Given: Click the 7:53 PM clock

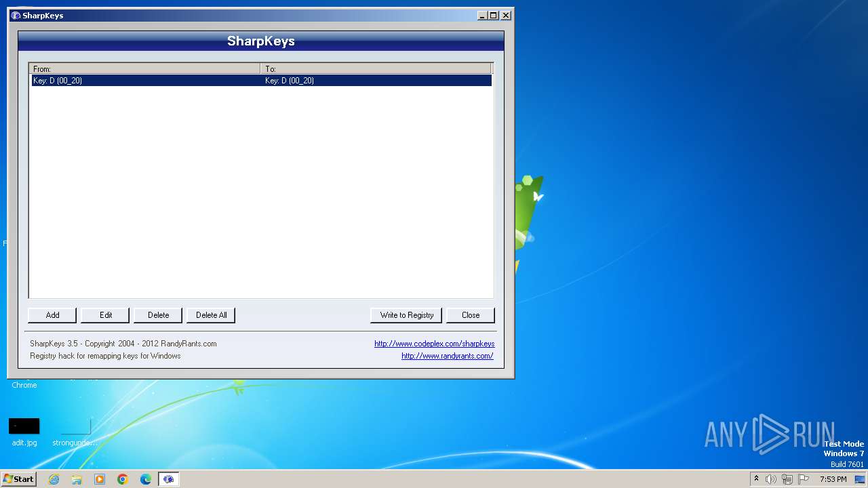Looking at the screenshot, I should point(833,479).
